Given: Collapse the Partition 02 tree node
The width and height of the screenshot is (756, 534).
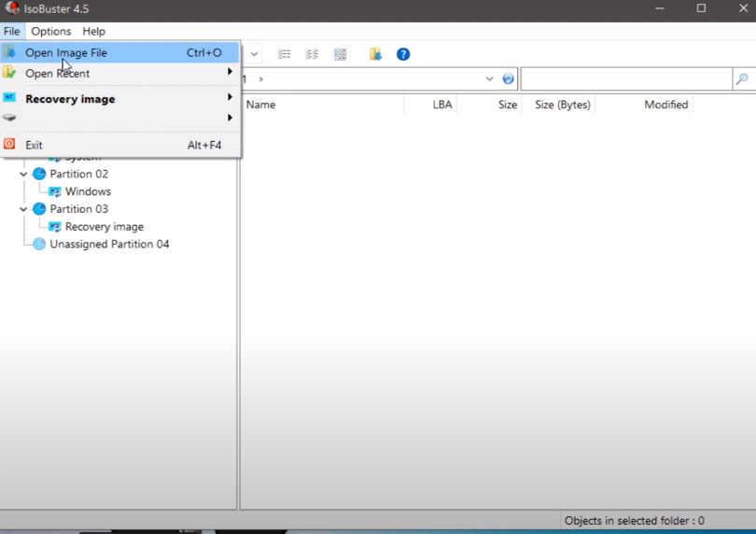Looking at the screenshot, I should 23,175.
